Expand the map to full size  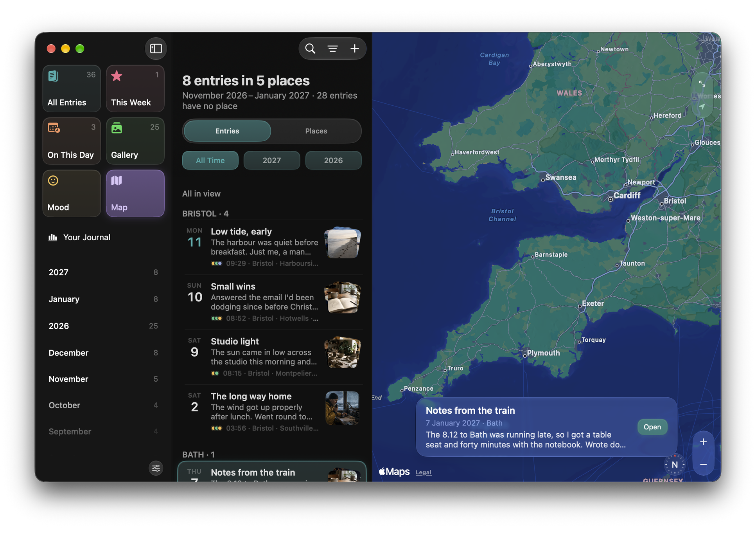pyautogui.click(x=702, y=84)
